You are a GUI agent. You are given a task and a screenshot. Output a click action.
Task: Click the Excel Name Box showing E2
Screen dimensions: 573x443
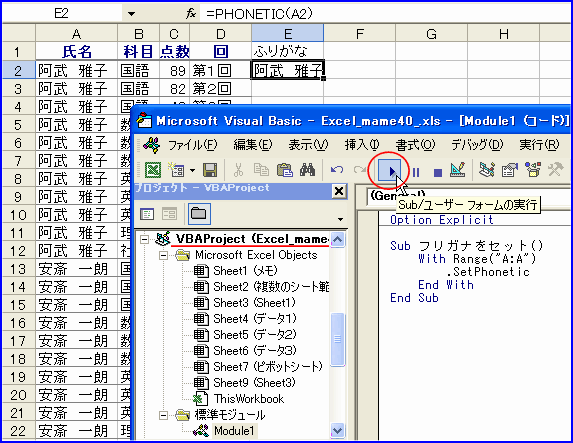click(x=61, y=14)
